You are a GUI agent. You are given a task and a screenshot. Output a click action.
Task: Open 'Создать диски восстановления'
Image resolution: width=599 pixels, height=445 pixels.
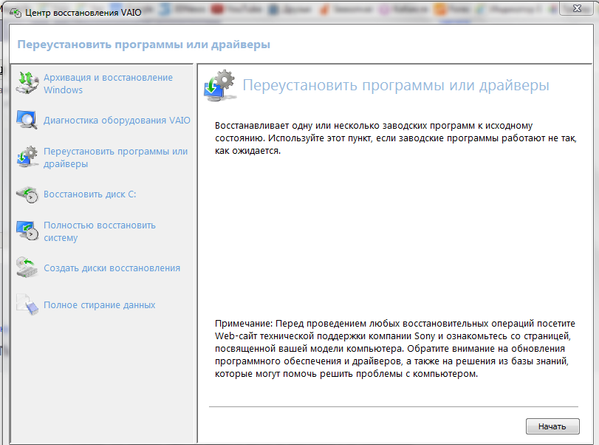point(112,268)
